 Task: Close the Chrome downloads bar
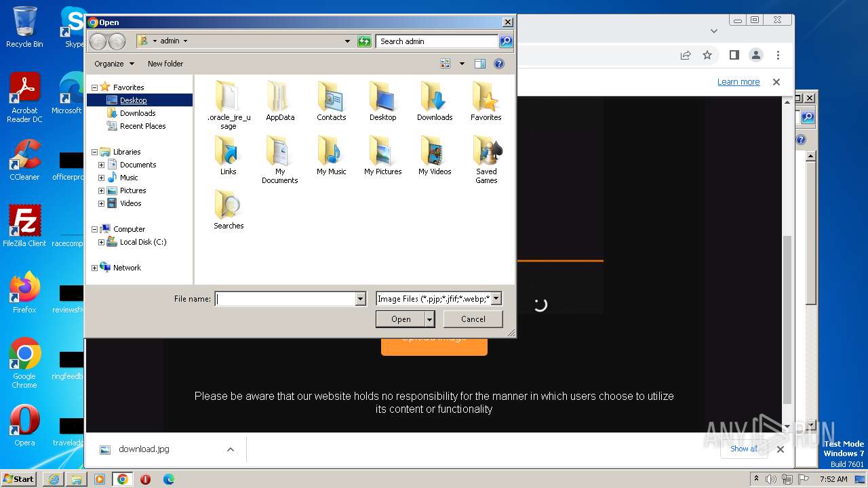tap(780, 449)
